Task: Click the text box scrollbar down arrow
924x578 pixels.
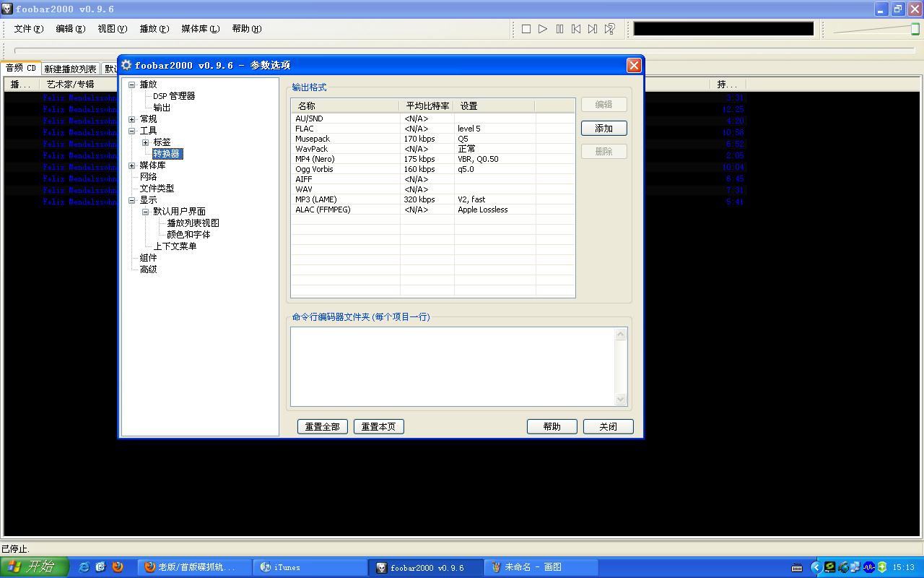Action: pos(621,399)
